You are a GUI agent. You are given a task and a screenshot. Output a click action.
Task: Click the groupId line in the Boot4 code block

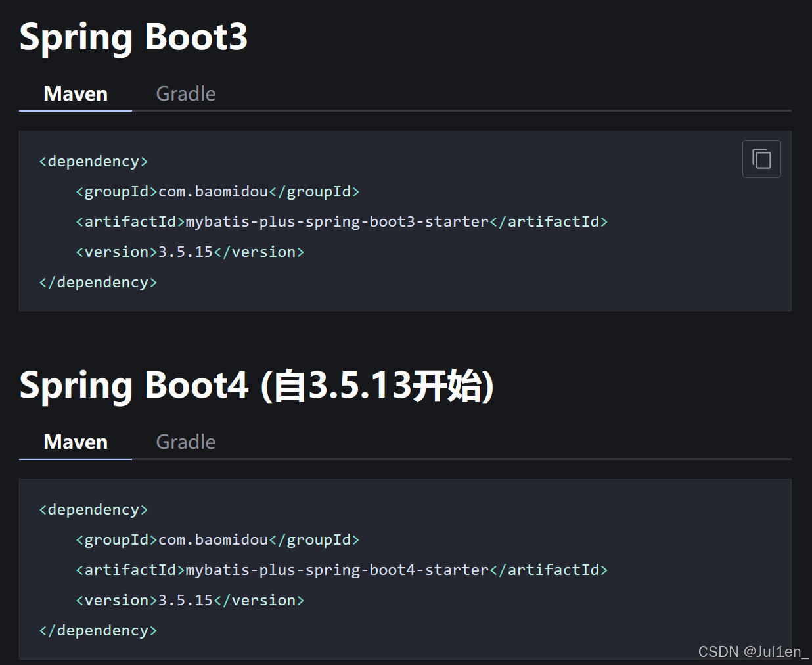pos(217,539)
